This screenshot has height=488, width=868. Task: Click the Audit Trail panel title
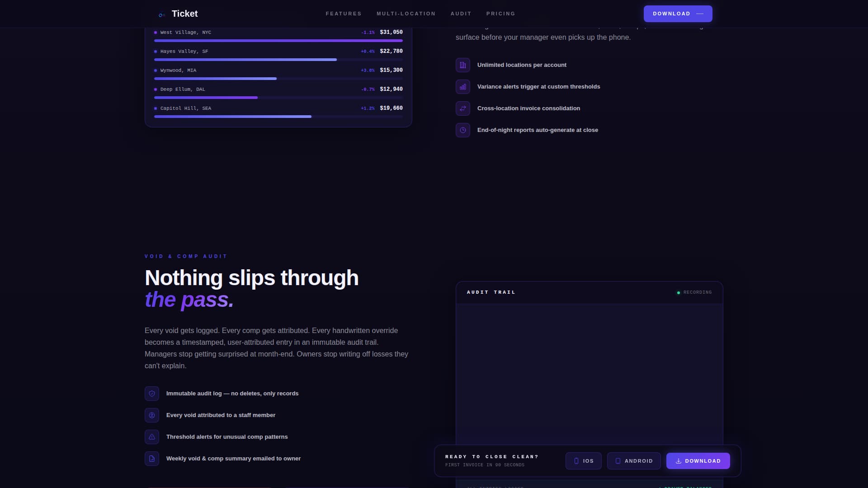pos(491,292)
